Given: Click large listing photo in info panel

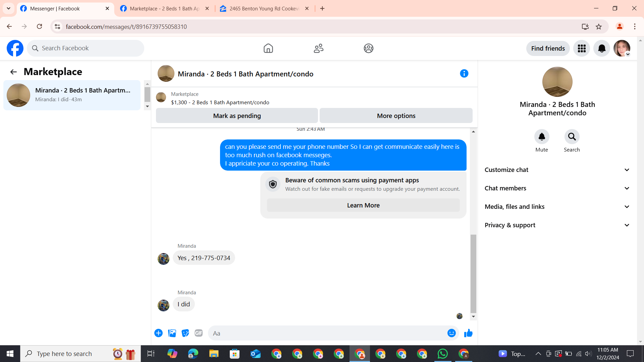Looking at the screenshot, I should [557, 82].
